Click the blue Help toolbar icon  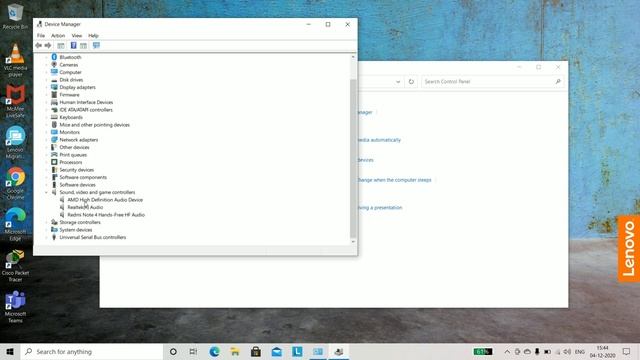tap(73, 45)
